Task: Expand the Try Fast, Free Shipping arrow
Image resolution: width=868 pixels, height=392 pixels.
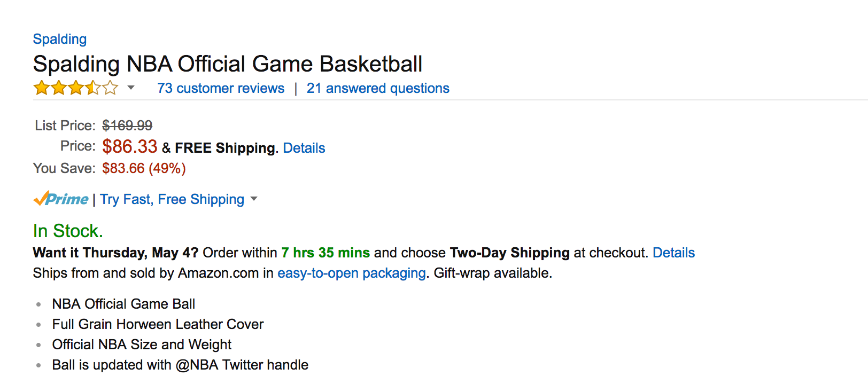Action: (x=254, y=199)
